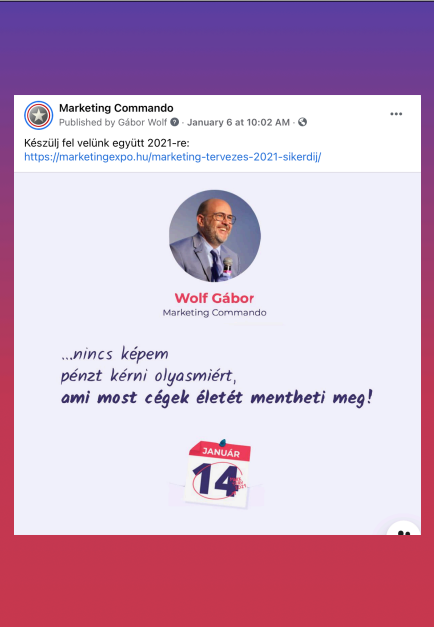Click the globe public-audience icon
This screenshot has width=434, height=627.
click(x=302, y=122)
